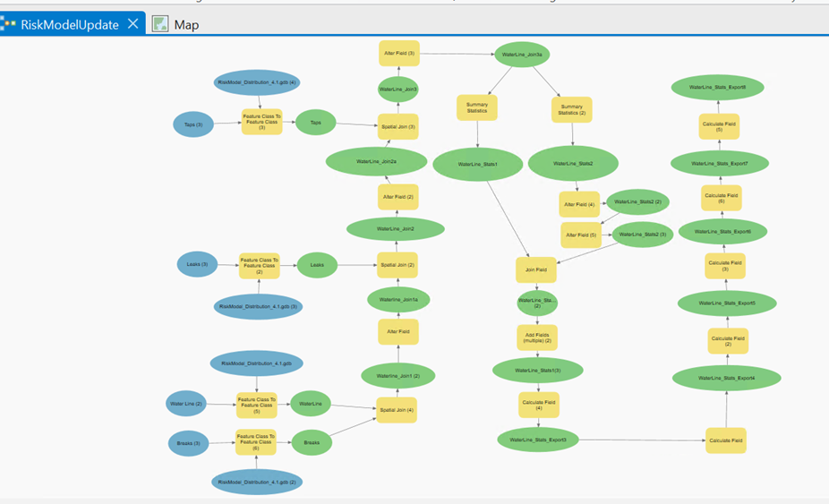Select the Calculate Field (4) tool node
Screen dimensions: 829x504
[x=538, y=405]
